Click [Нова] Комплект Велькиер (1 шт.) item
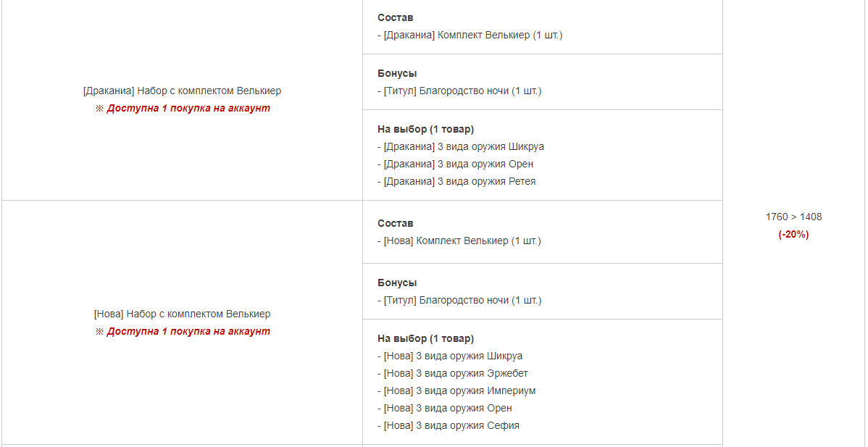868x447 pixels. (459, 241)
